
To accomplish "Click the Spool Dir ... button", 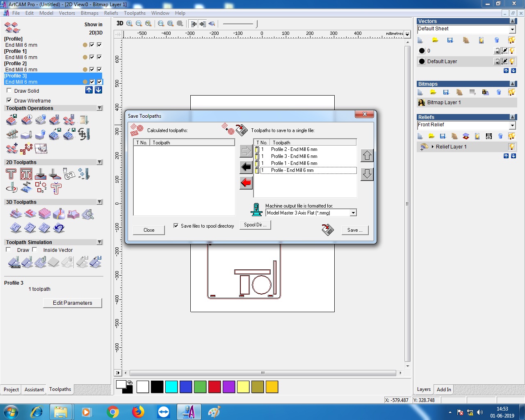I will click(255, 225).
